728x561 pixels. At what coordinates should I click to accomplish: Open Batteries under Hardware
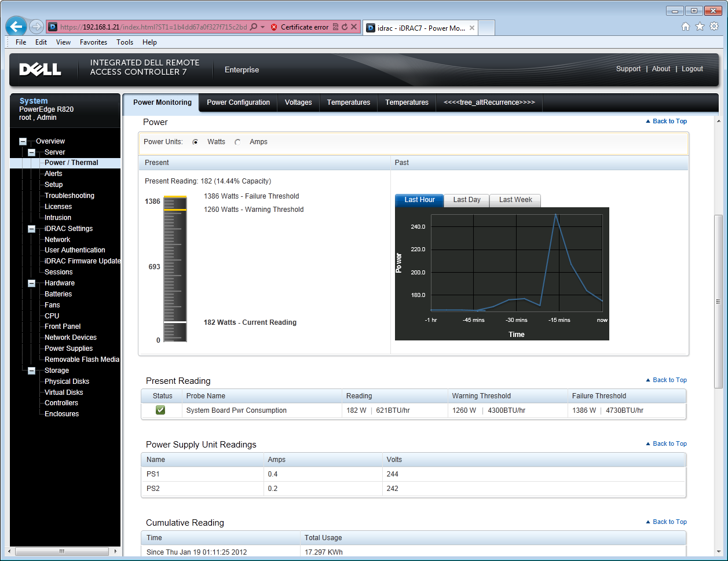click(x=58, y=294)
